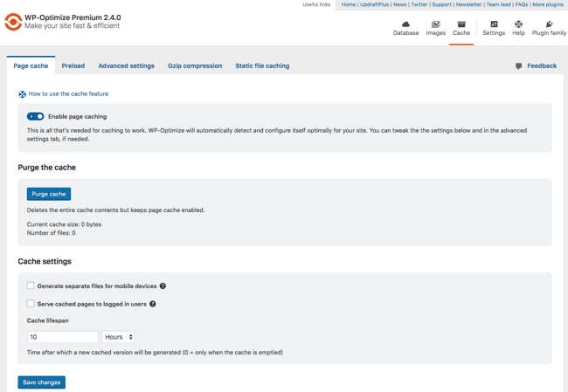Screen dimensions: 568x392
Task: Open How to use the cache feature link
Action: point(68,93)
